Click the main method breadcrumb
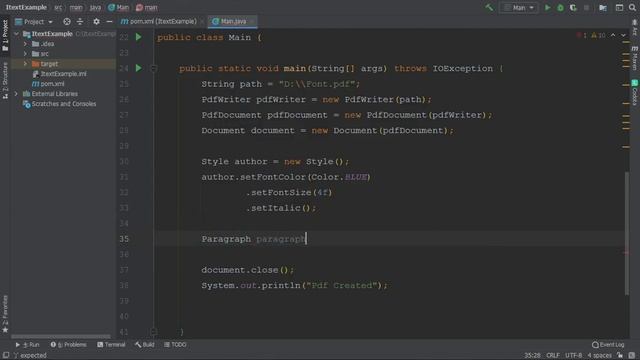Image resolution: width=640 pixels, height=360 pixels. click(x=147, y=7)
